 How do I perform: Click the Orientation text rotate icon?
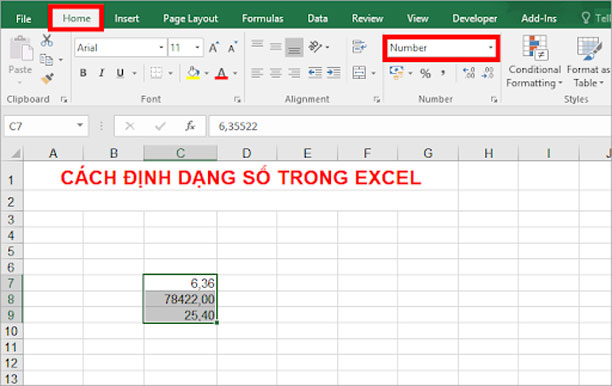tap(315, 47)
